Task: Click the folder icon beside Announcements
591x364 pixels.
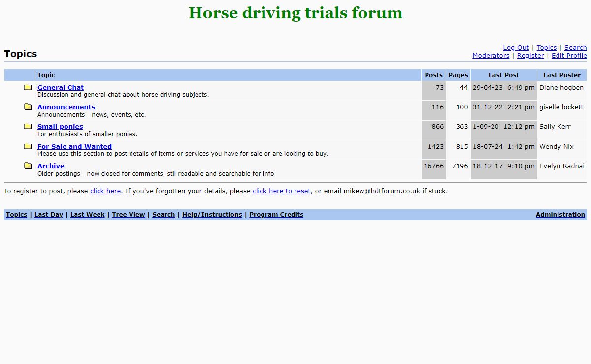Action: pyautogui.click(x=28, y=107)
